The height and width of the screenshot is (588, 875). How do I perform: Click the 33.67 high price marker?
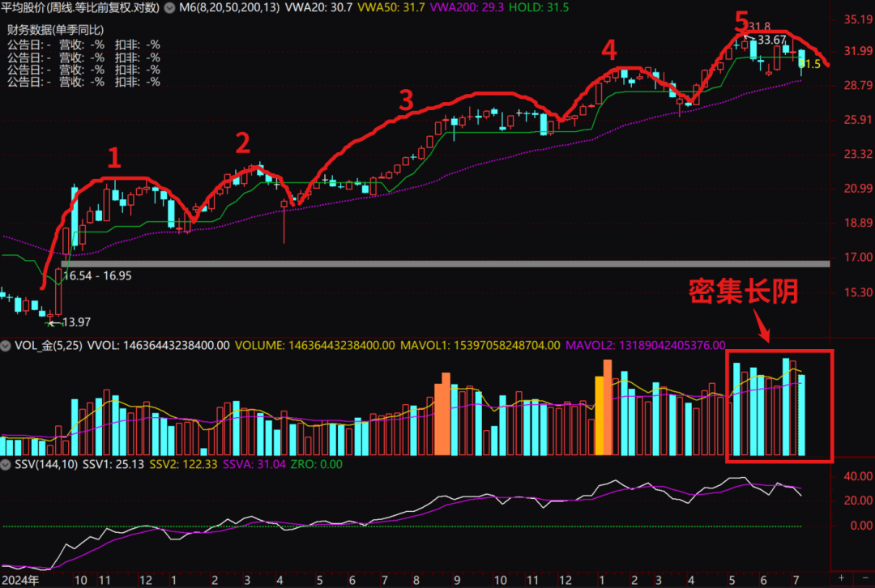click(x=772, y=40)
